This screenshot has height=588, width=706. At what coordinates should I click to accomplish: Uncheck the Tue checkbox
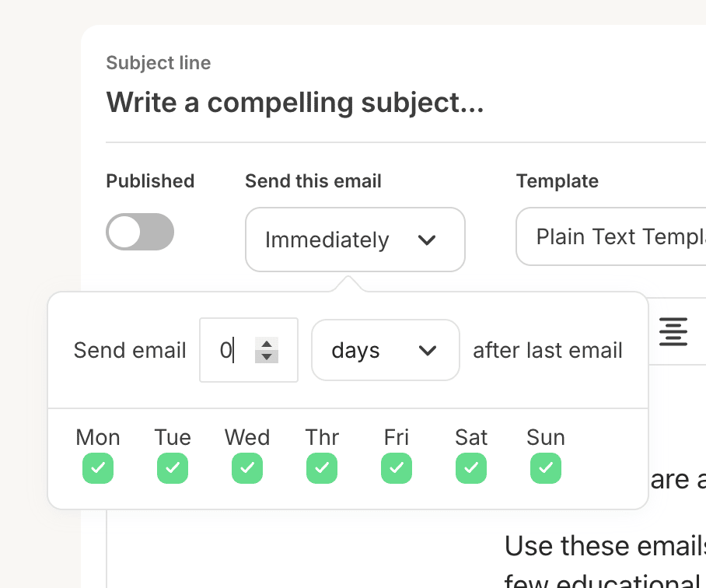point(173,468)
